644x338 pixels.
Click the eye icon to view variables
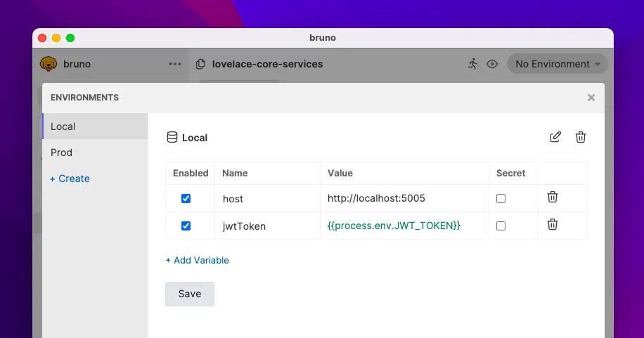492,64
